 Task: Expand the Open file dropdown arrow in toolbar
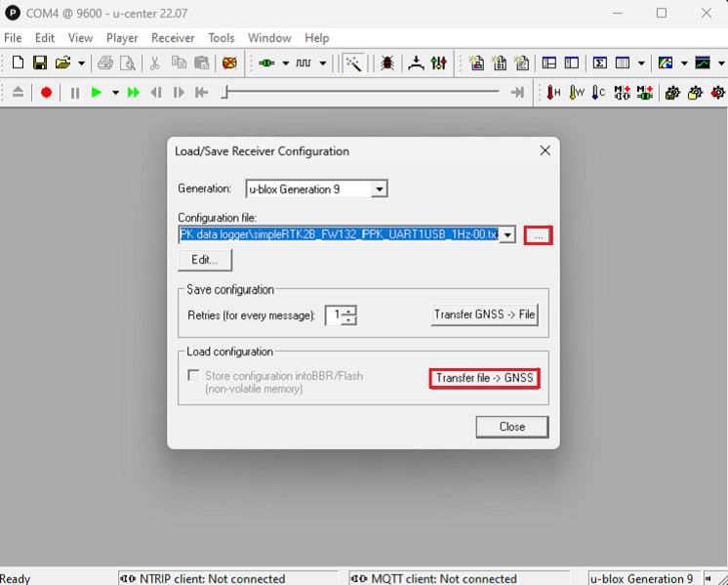(81, 63)
